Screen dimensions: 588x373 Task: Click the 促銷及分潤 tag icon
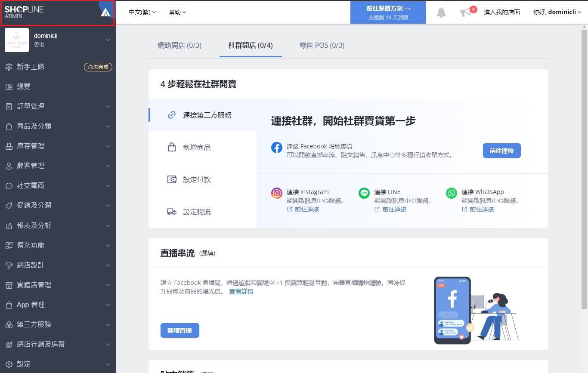[9, 206]
